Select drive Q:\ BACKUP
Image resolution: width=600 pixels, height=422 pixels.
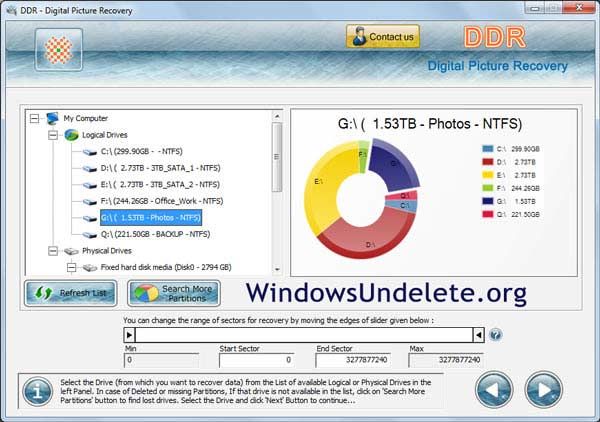155,234
